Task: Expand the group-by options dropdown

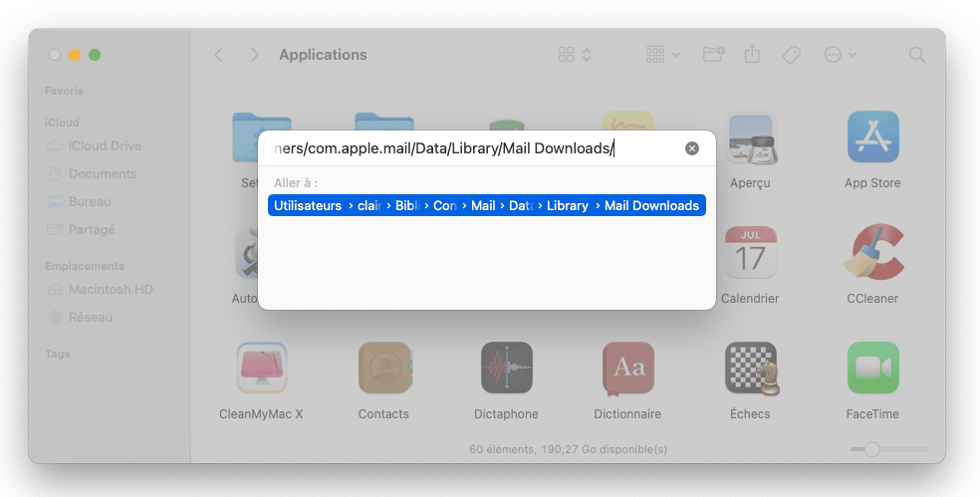Action: point(662,55)
